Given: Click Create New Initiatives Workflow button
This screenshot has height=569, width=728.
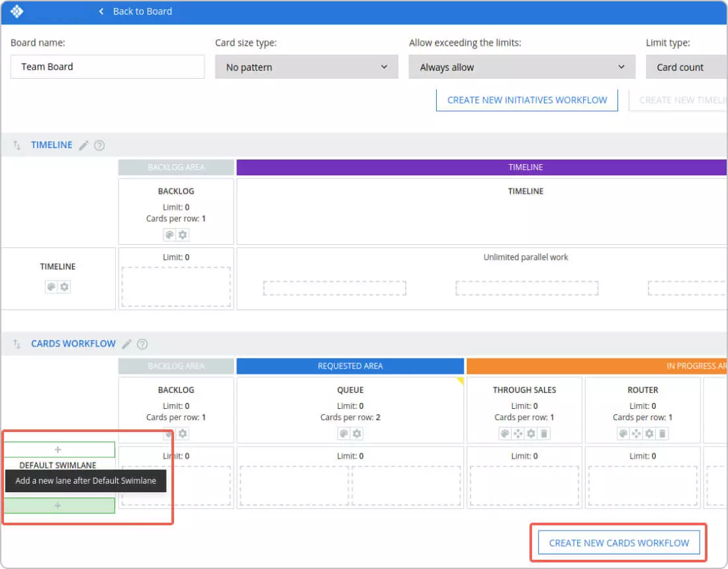Looking at the screenshot, I should [x=527, y=100].
